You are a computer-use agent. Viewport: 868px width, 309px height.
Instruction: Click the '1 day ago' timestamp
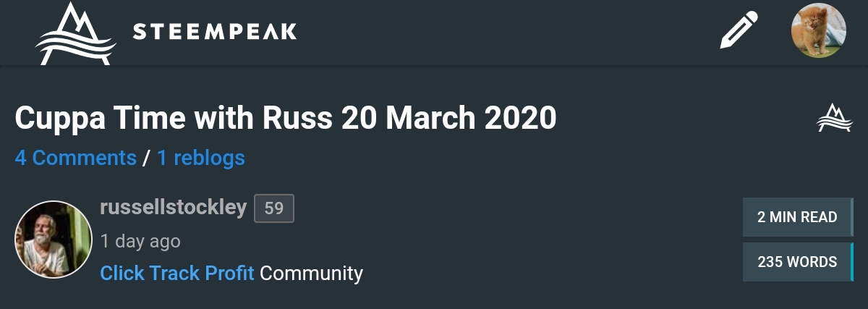pos(140,241)
